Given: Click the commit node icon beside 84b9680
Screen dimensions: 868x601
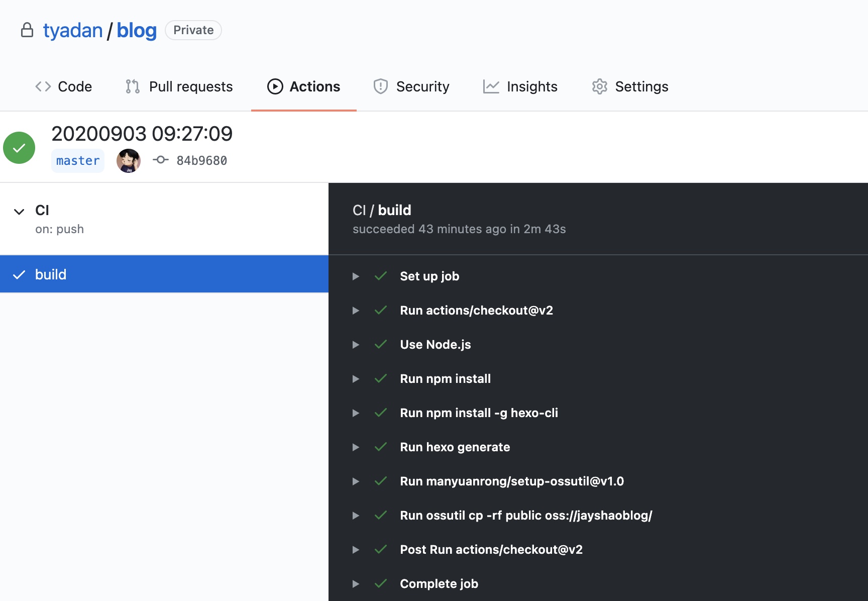Looking at the screenshot, I should (x=160, y=160).
